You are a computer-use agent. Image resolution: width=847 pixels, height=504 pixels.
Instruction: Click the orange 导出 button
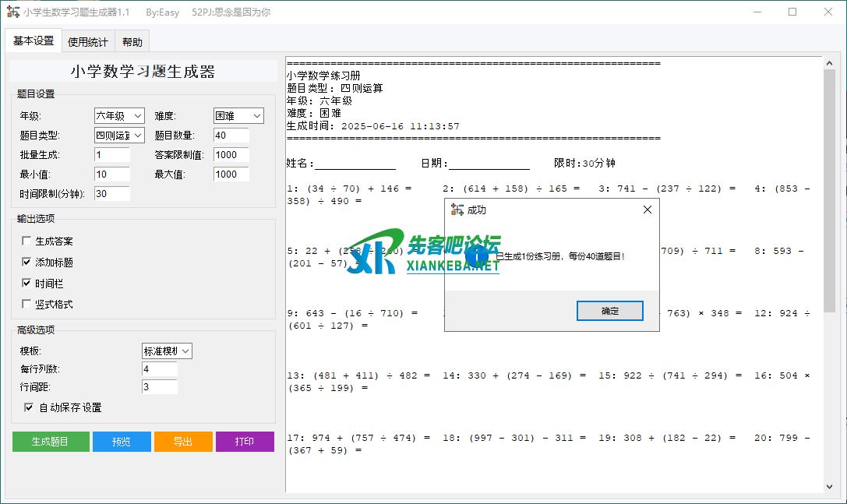pos(183,442)
